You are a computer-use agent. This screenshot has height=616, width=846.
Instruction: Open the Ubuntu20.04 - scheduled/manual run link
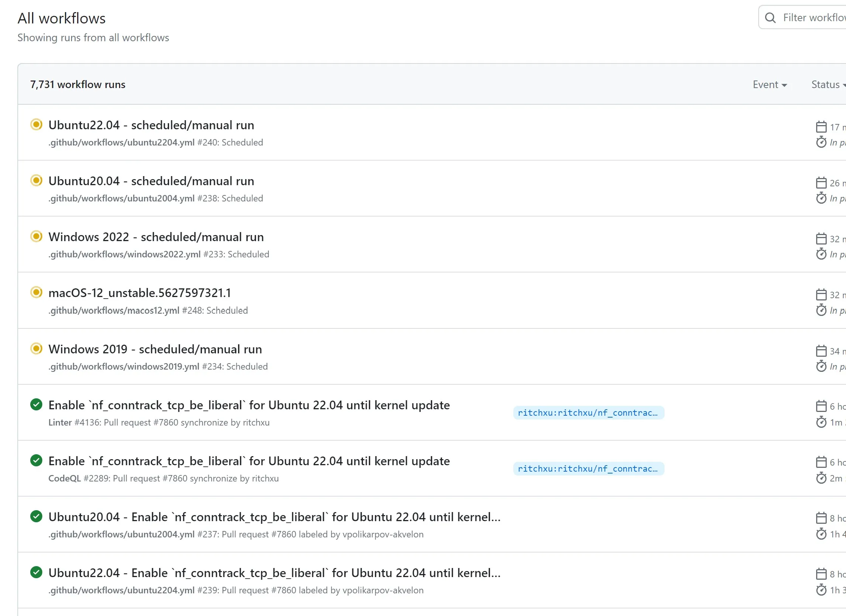coord(151,181)
